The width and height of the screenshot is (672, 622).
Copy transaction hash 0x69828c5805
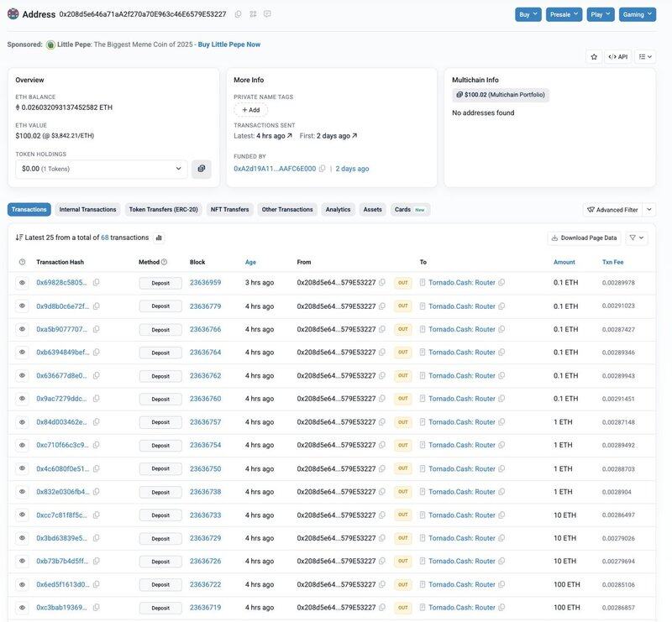point(96,283)
